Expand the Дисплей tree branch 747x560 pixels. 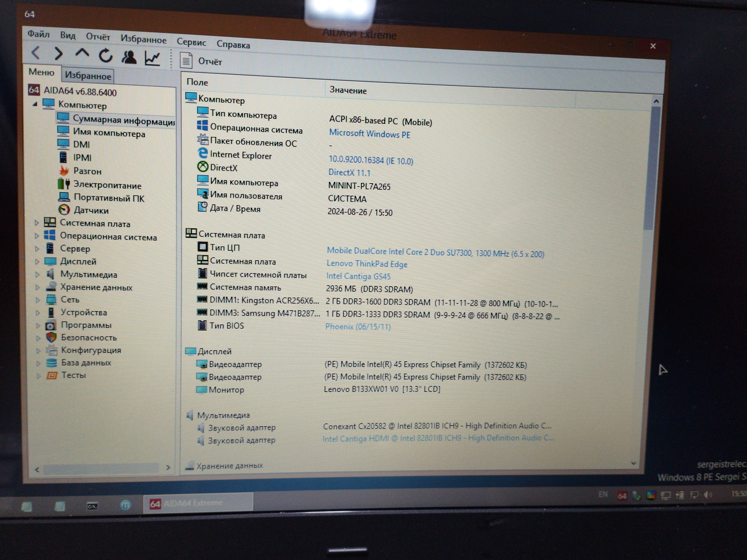[37, 261]
